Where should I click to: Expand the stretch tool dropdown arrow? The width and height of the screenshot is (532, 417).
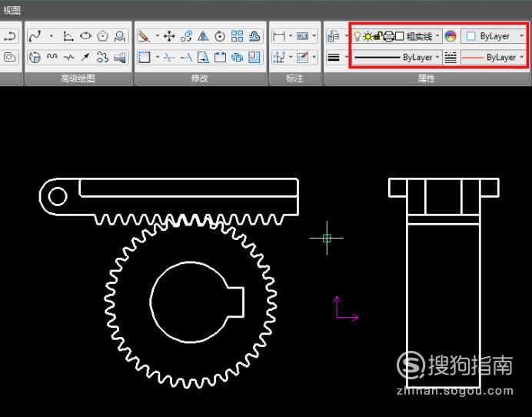(158, 57)
